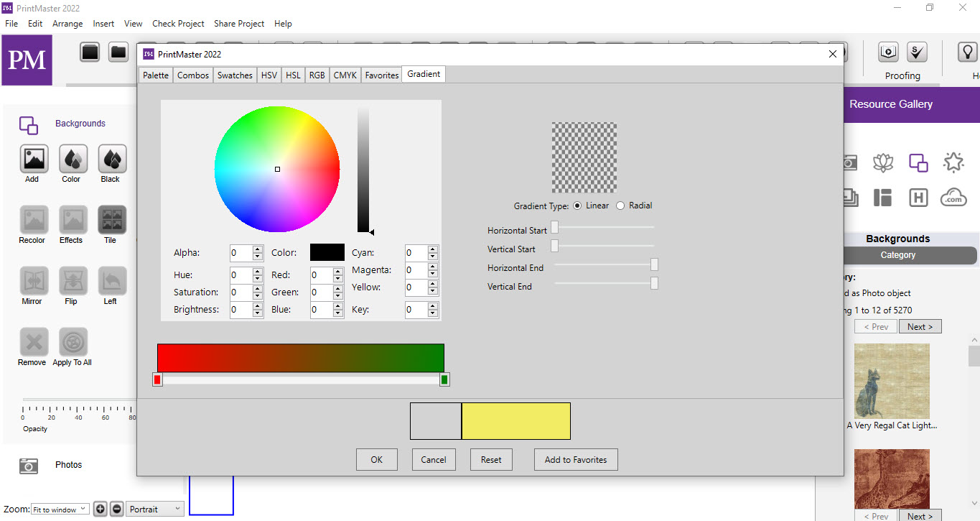Click the Brightness value input field
The height and width of the screenshot is (521, 980).
click(x=241, y=310)
